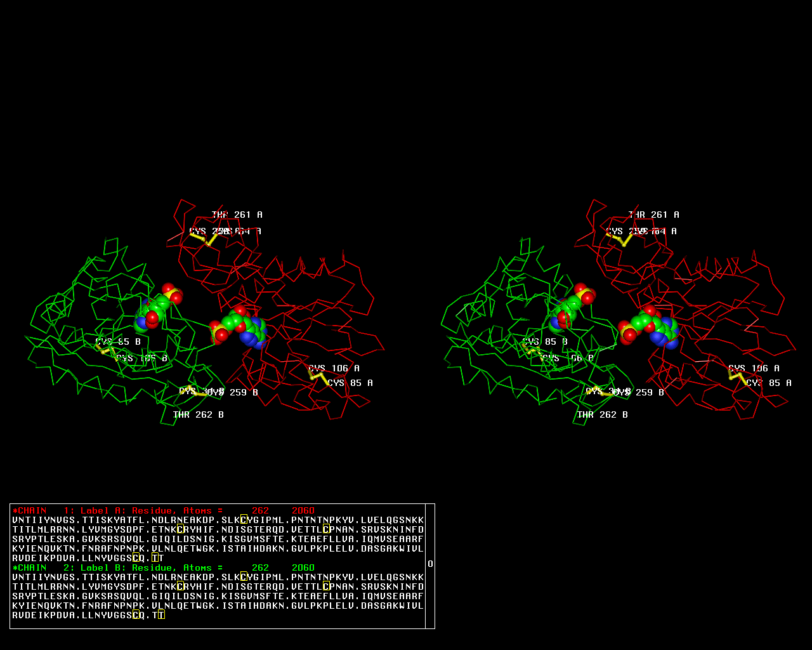Click the sequence panel's vertical scrollbar
This screenshot has width=812, height=650.
pos(430,565)
